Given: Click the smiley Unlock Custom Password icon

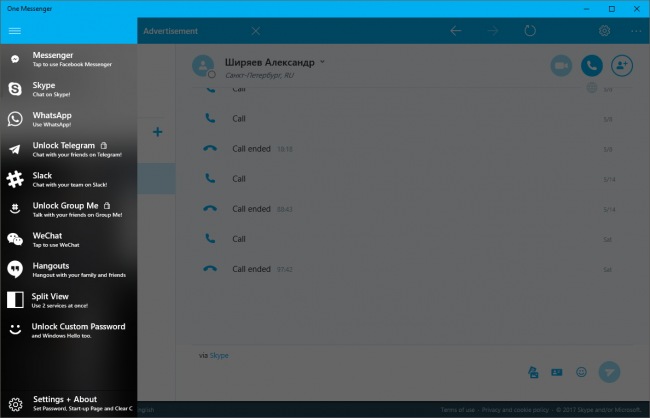Looking at the screenshot, I should pos(15,329).
